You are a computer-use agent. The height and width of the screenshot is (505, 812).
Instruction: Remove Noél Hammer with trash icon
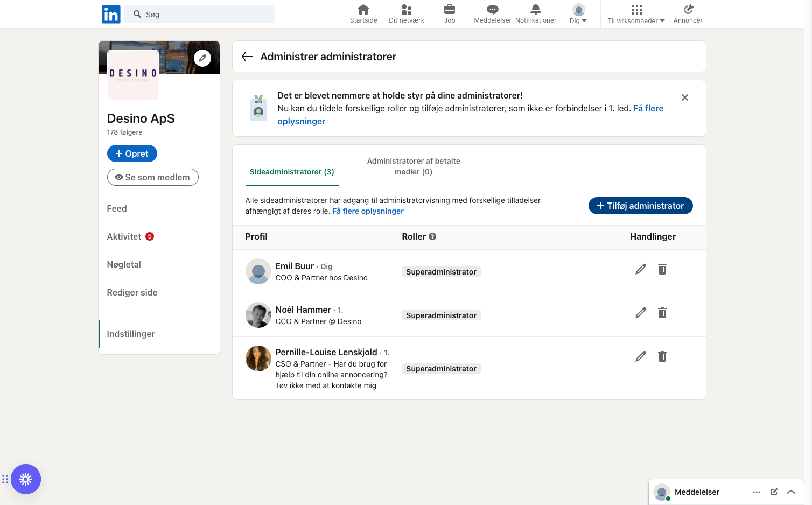click(662, 313)
